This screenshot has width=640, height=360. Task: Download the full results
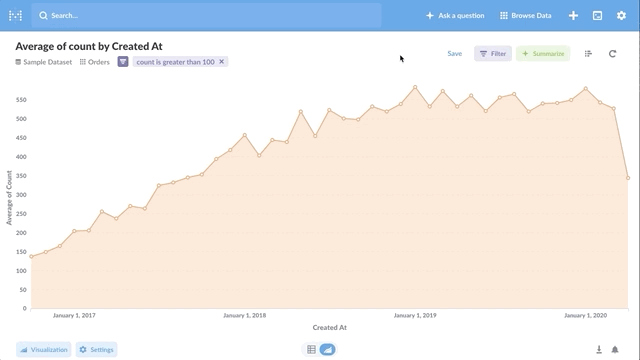[x=599, y=349]
